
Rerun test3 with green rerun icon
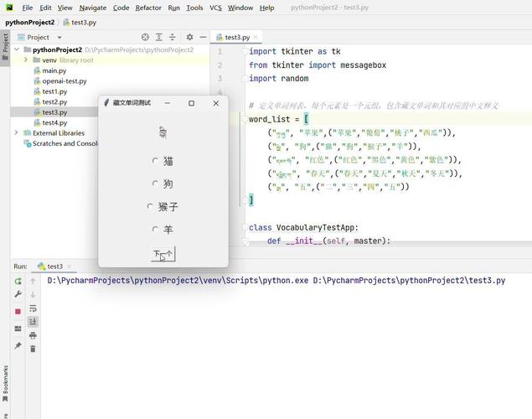tap(18, 281)
